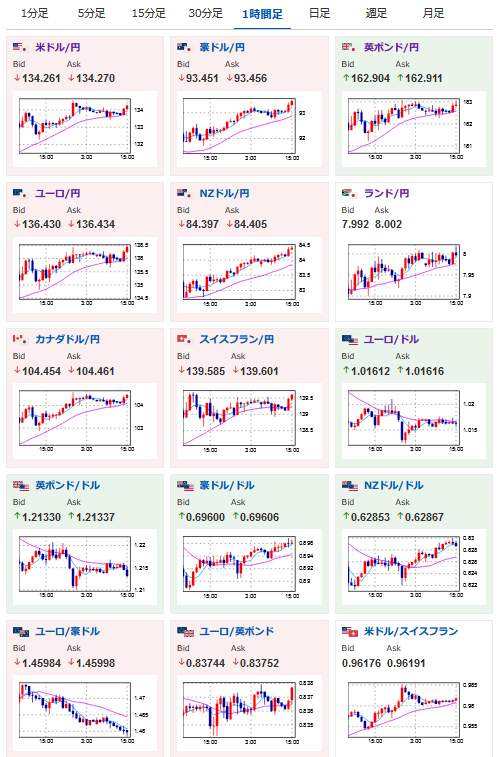Image resolution: width=501 pixels, height=757 pixels.
Task: Select the 月足 chart interval tab
Action: coord(433,14)
